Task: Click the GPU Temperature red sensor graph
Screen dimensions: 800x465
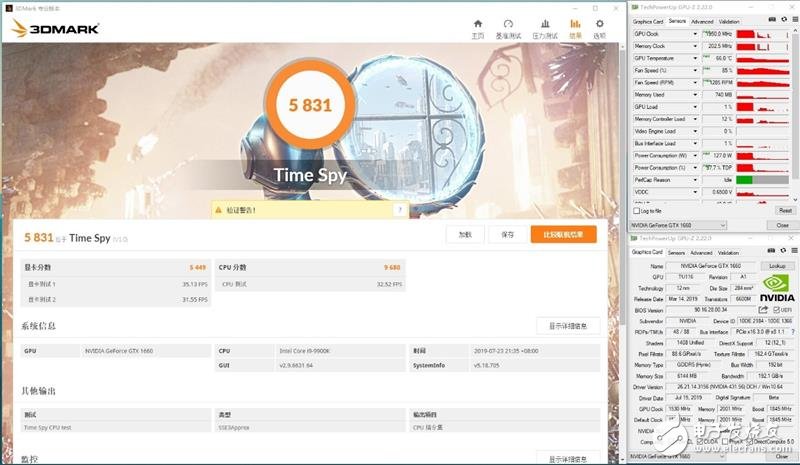Action: tap(762, 58)
